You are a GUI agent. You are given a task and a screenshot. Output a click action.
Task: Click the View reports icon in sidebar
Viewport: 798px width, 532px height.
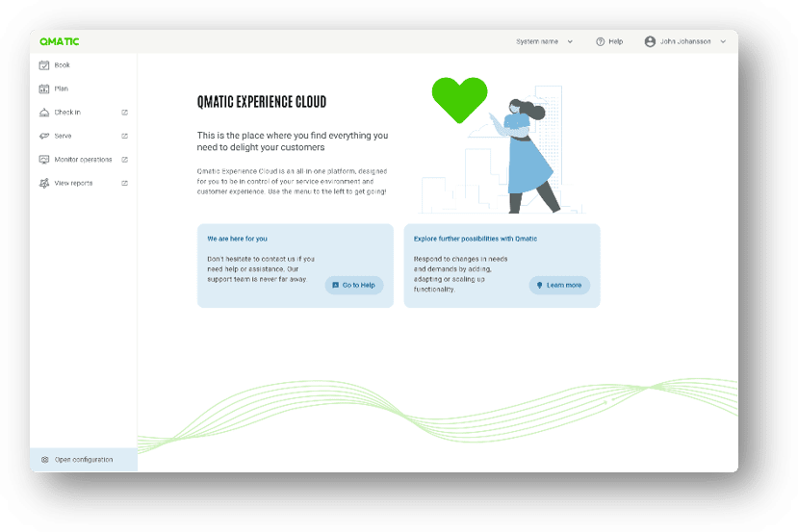[44, 183]
